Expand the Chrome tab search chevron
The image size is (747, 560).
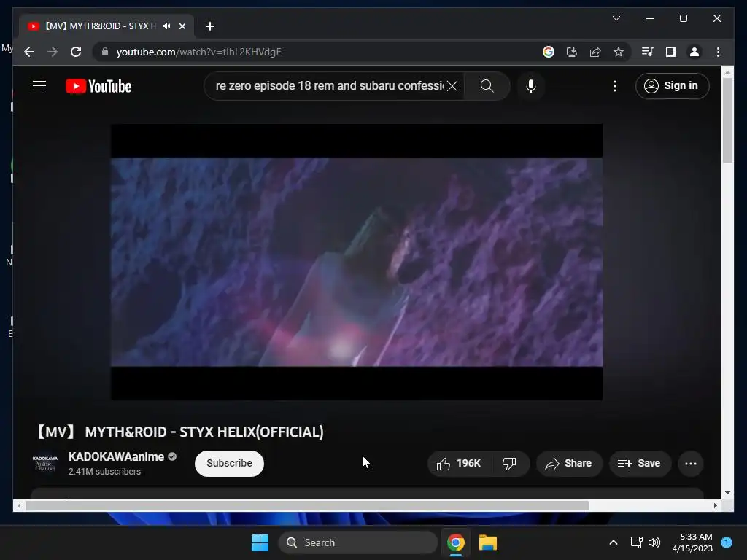click(616, 18)
